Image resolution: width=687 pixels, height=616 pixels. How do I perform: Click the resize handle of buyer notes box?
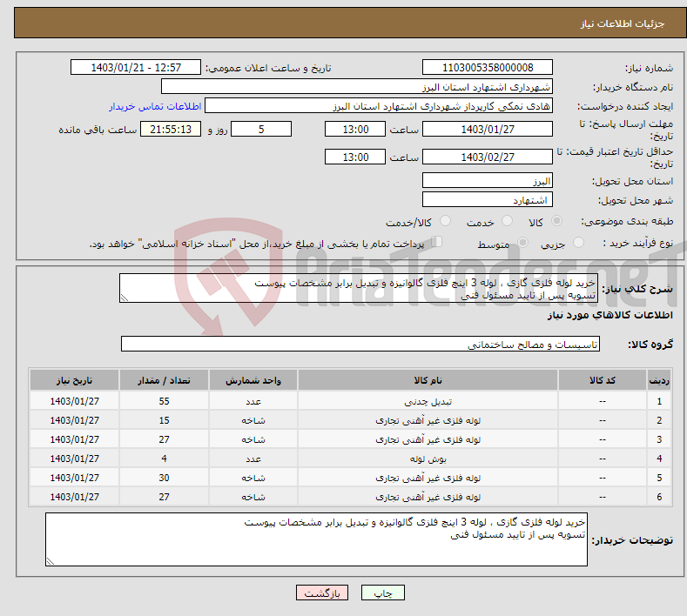50,561
